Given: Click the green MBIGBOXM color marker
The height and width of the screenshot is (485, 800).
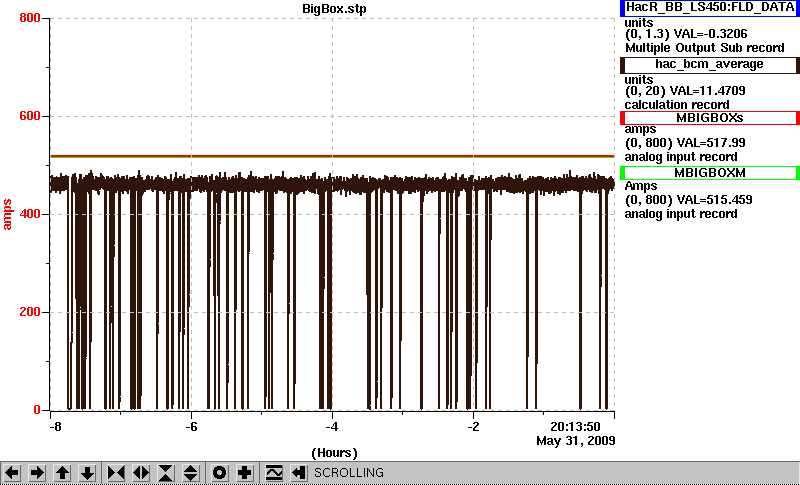Looking at the screenshot, I should coord(622,173).
